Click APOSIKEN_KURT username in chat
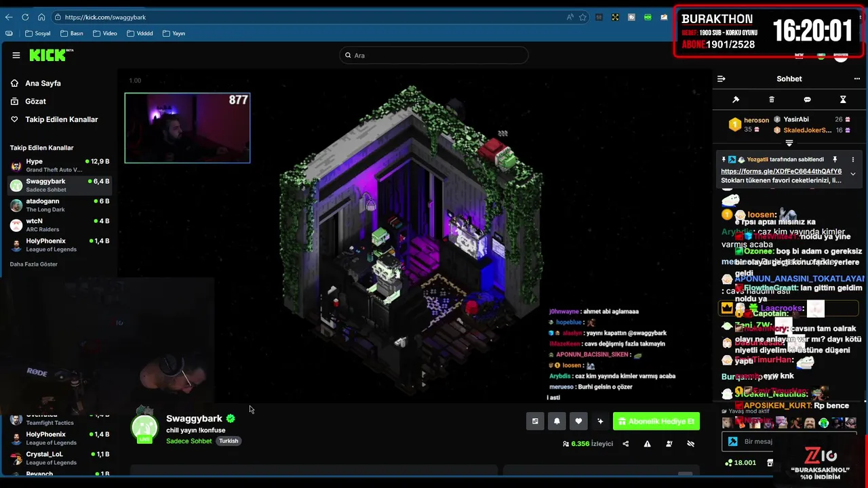 click(777, 405)
